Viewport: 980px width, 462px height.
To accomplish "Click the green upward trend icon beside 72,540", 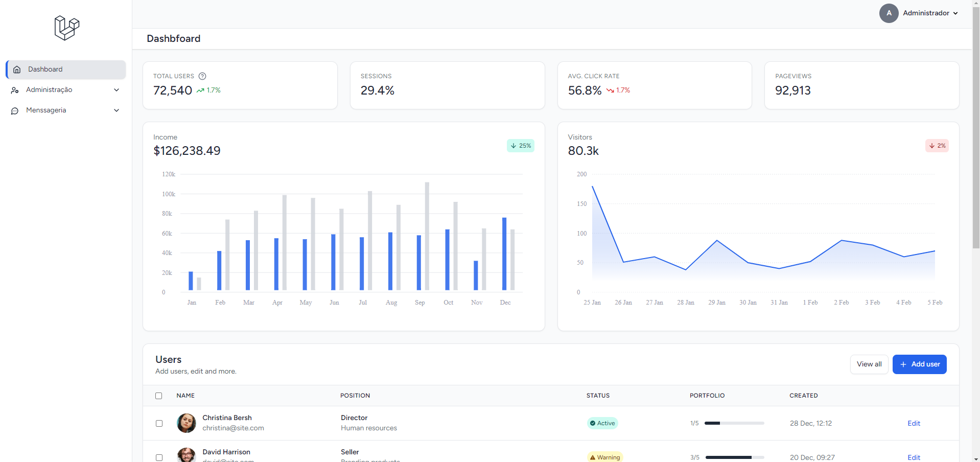I will (200, 90).
